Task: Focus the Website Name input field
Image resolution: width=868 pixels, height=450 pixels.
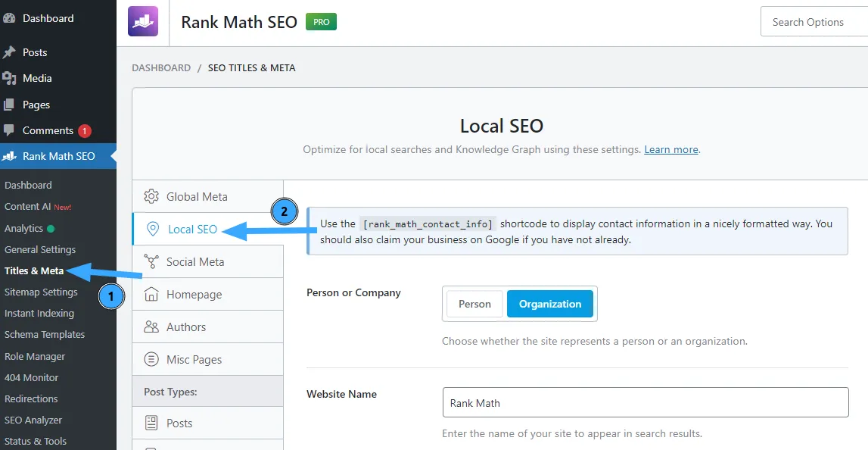Action: click(646, 402)
